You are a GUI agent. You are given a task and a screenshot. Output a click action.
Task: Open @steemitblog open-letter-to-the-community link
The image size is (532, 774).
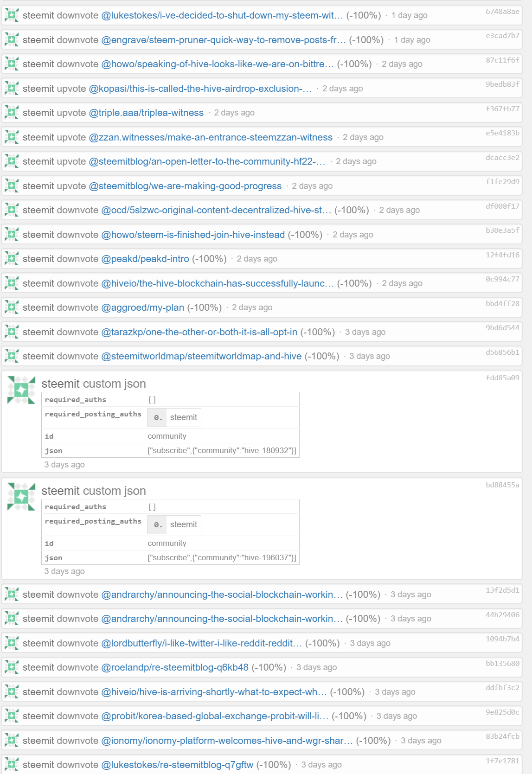207,161
